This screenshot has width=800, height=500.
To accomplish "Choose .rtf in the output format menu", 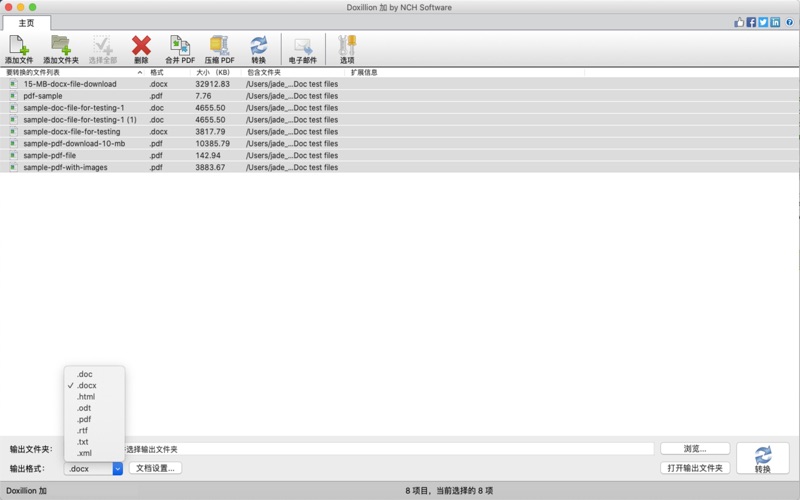I will (x=94, y=430).
